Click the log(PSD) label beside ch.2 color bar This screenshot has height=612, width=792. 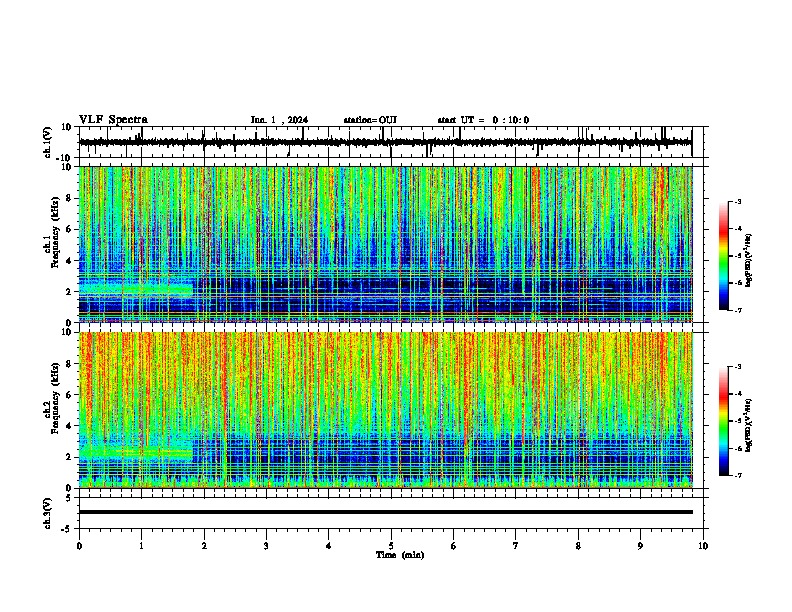tap(749, 425)
